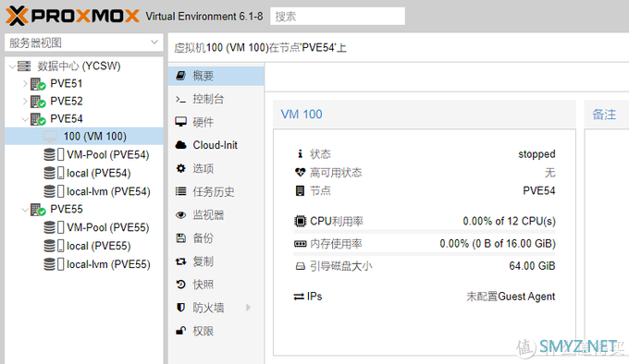The height and width of the screenshot is (364, 629).
Task: Click the 搜索 search field
Action: pos(338,16)
